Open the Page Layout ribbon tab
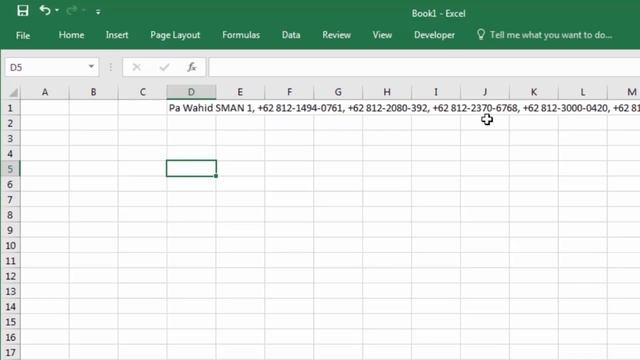This screenshot has width=640, height=360. coord(175,35)
